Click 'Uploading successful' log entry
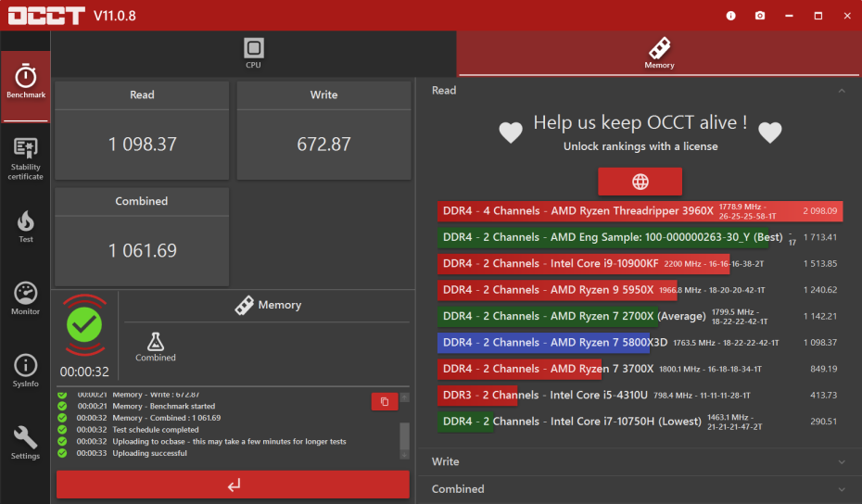The width and height of the screenshot is (862, 504). point(149,453)
